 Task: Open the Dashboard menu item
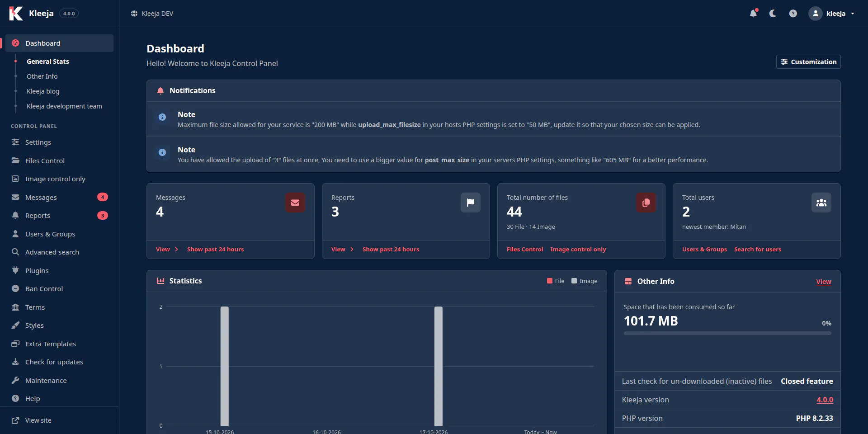pos(59,43)
